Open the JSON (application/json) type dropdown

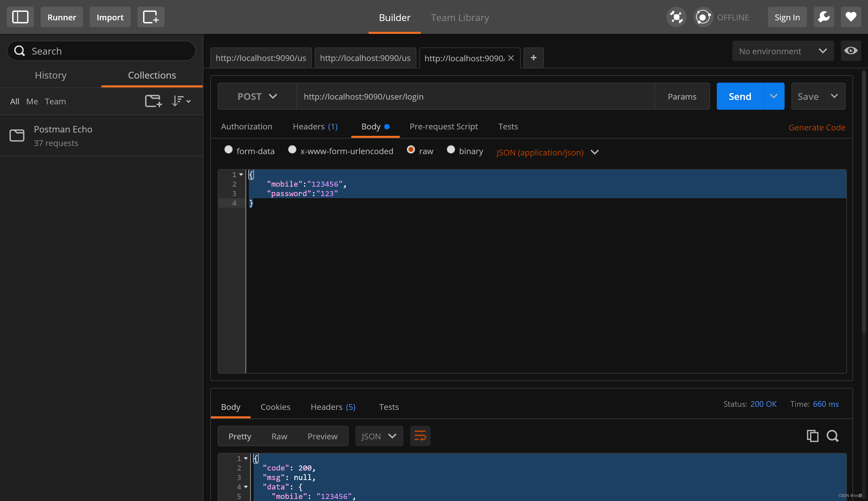547,152
